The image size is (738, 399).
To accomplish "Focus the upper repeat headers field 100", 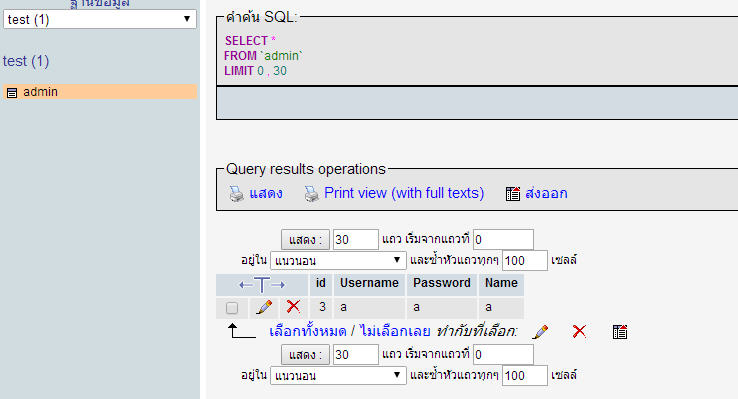I will tap(525, 260).
